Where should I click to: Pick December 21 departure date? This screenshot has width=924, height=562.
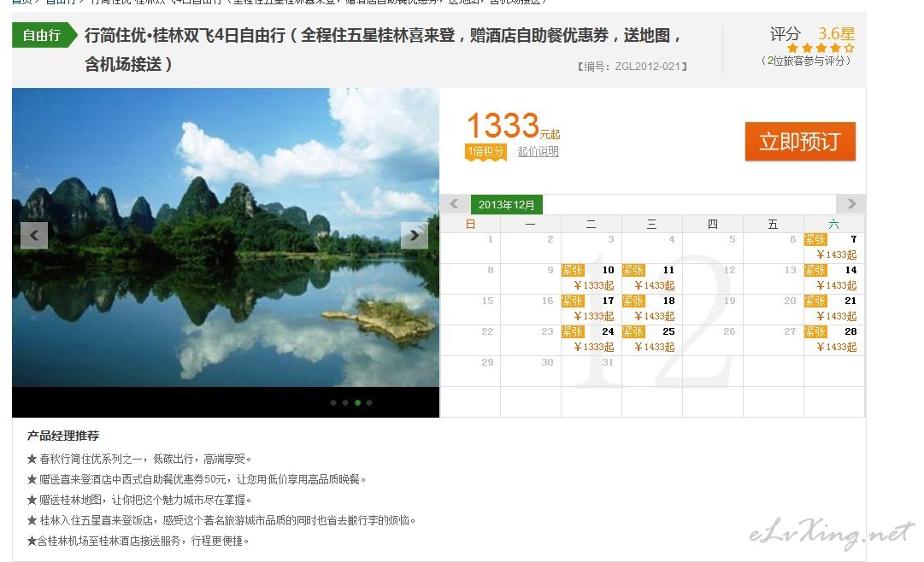(x=834, y=308)
